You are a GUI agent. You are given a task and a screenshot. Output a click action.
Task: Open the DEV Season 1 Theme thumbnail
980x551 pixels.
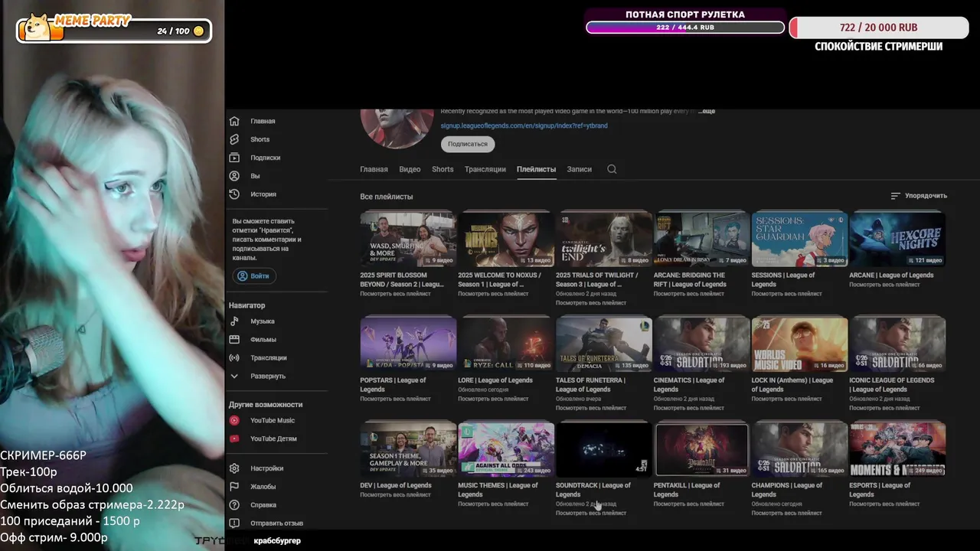(408, 449)
